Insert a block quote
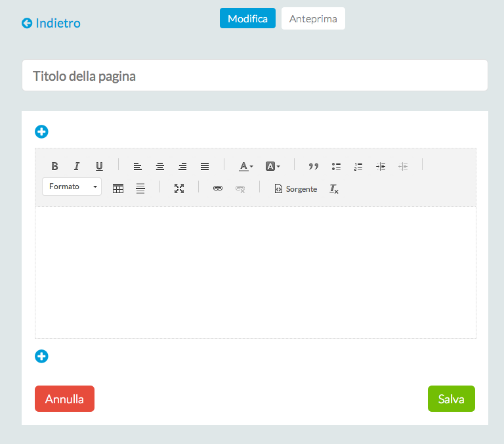 (x=314, y=166)
